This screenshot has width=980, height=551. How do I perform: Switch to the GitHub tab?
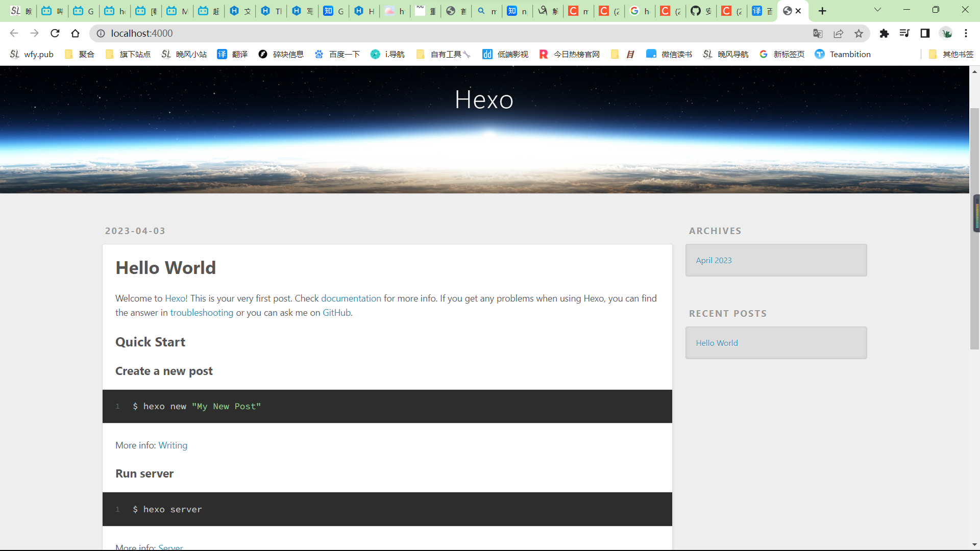(x=701, y=11)
